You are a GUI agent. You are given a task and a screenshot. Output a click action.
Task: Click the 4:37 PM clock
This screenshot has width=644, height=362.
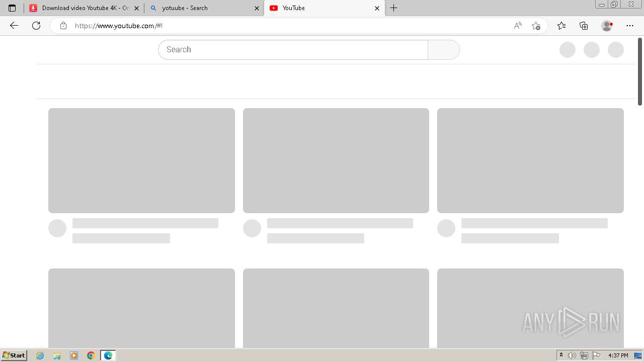pyautogui.click(x=618, y=355)
